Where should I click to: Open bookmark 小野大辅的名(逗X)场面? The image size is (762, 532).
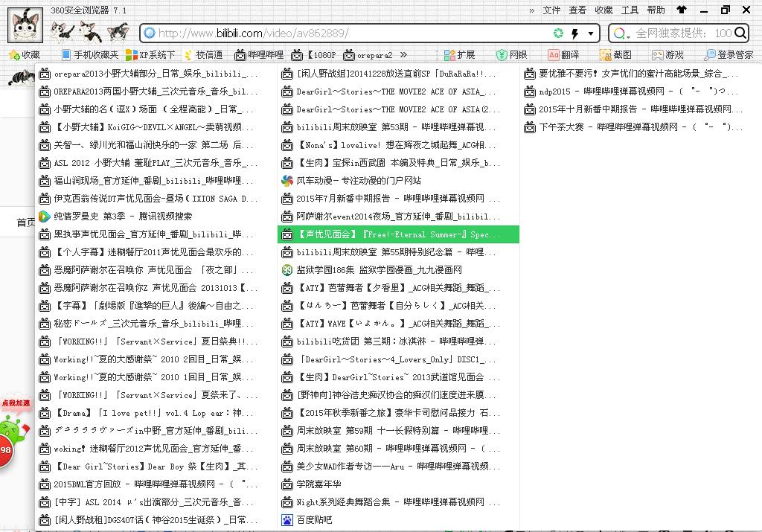click(x=156, y=109)
